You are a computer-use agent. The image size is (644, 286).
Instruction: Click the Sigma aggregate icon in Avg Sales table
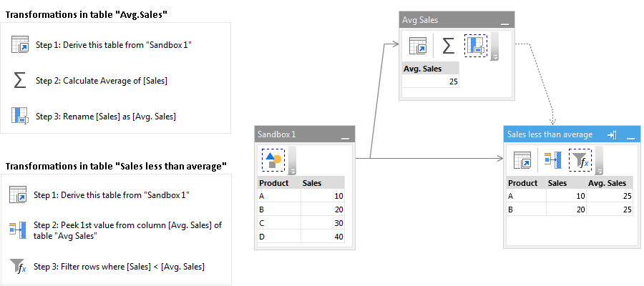(x=448, y=46)
